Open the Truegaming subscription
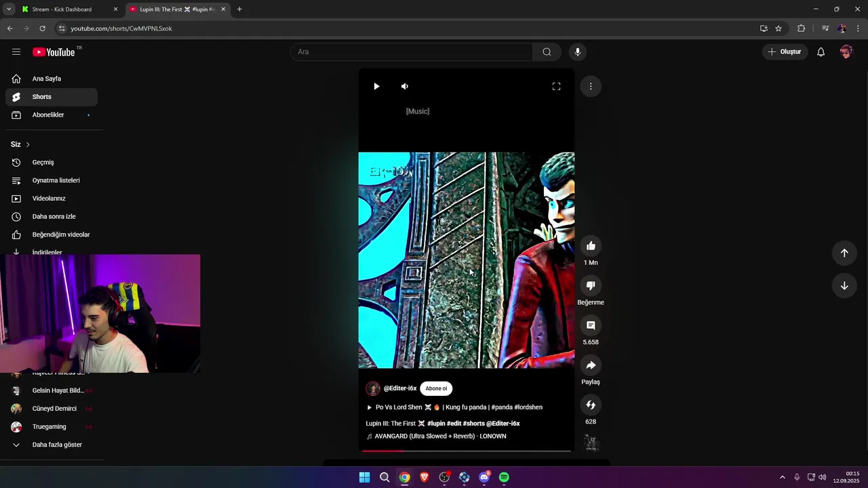Image resolution: width=868 pixels, height=488 pixels. 52,427
